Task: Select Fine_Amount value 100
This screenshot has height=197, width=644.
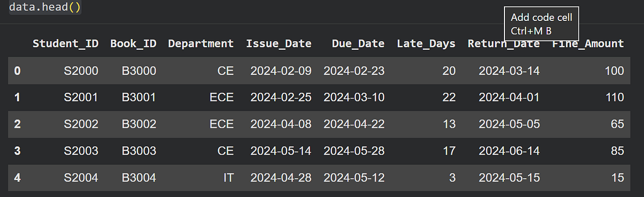Action: pyautogui.click(x=614, y=71)
